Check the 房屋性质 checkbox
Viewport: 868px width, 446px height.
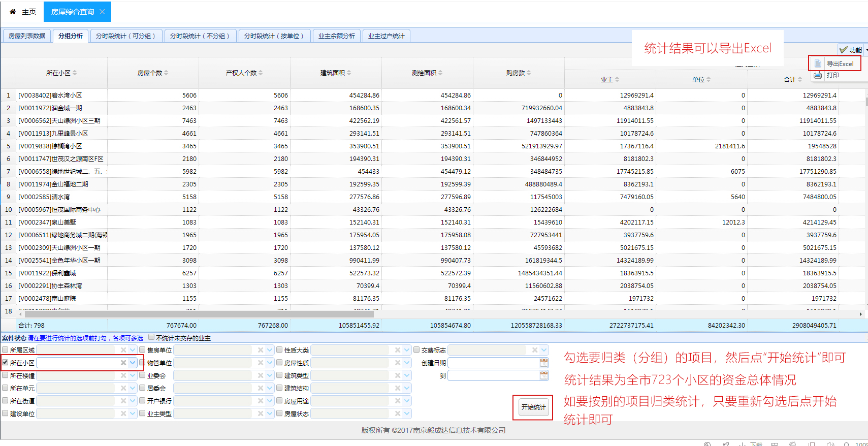tap(279, 363)
